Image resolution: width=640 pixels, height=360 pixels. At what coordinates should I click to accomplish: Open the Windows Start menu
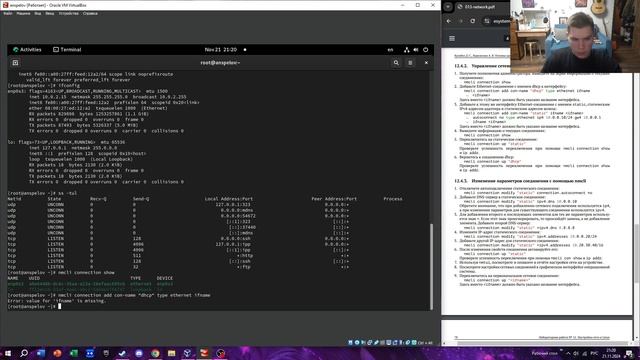(x=8, y=353)
